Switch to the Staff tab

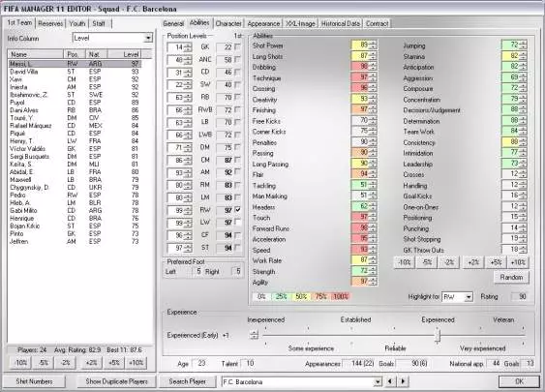point(99,23)
